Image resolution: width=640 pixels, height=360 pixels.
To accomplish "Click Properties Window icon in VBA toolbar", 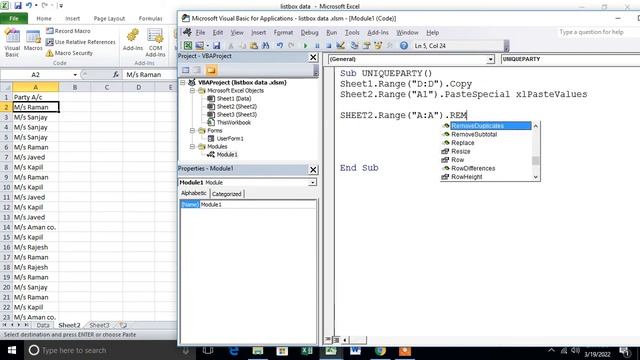I will coord(367,46).
